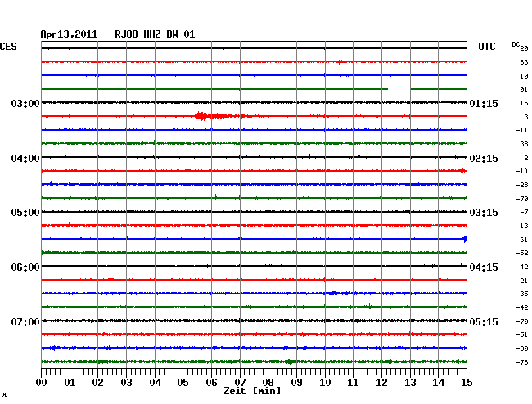Click the date label Apr13,2011
The width and height of the screenshot is (532, 404).
(69, 34)
